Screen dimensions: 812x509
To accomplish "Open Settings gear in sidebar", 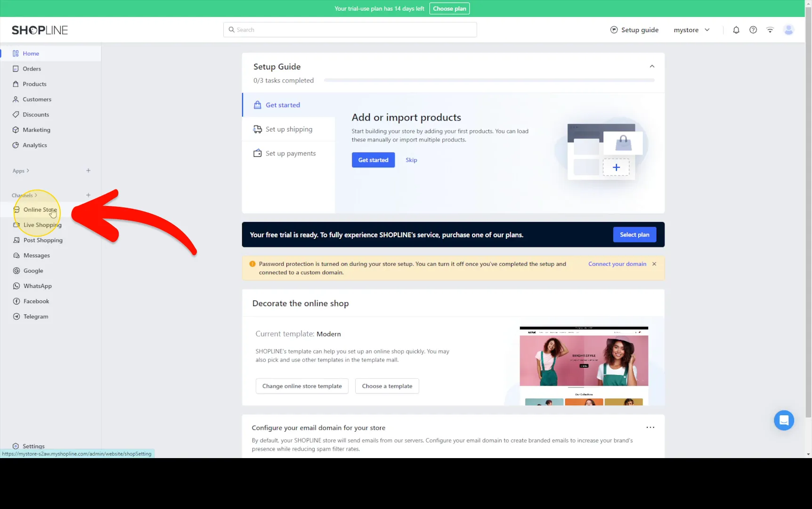I will 16,446.
